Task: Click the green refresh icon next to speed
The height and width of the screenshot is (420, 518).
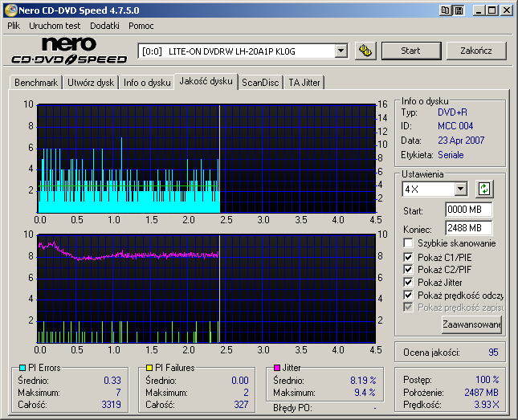Action: pos(483,189)
